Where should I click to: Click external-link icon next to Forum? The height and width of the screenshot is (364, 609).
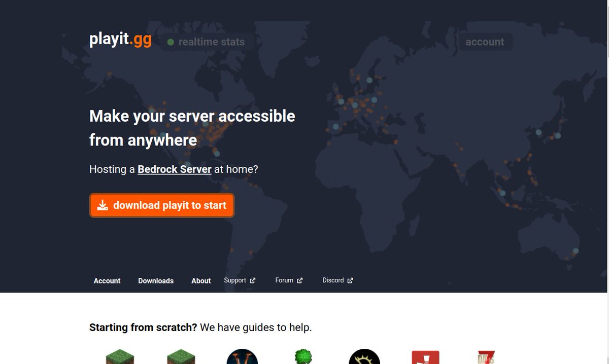(x=299, y=280)
